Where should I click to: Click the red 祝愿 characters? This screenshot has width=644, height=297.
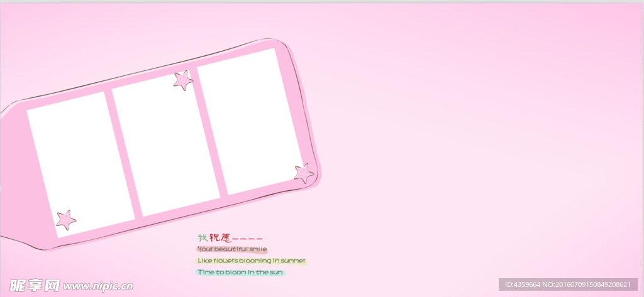220,238
